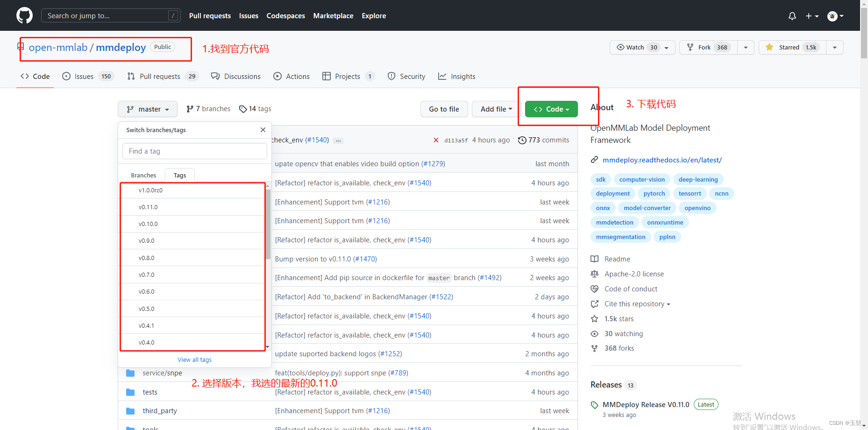Select tag v0.9.0
868x430 pixels.
click(x=193, y=240)
